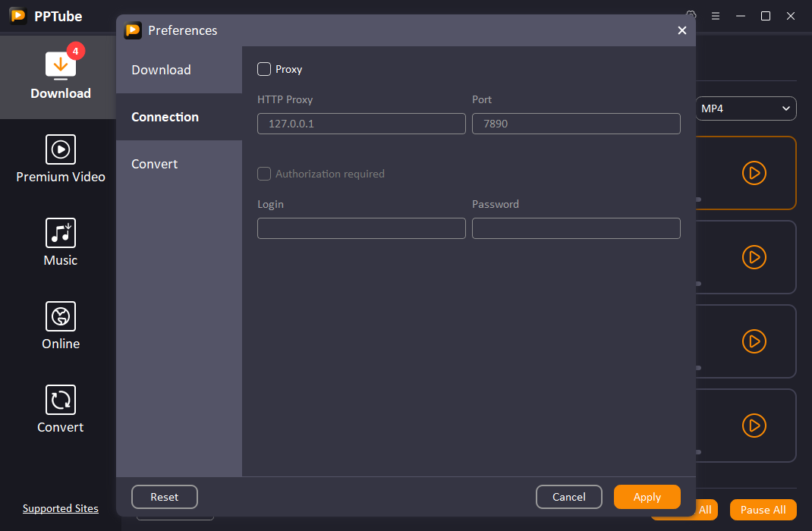Toggle the Authorization required checkbox
The image size is (812, 531).
click(x=264, y=174)
